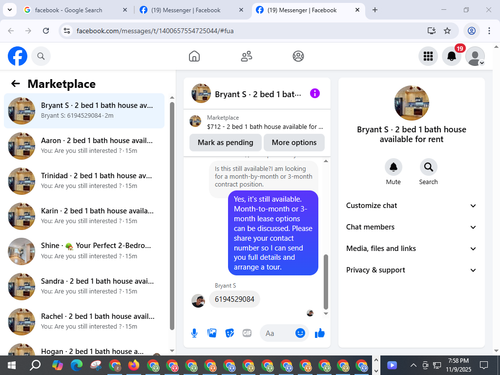Viewport: 500px width, 375px height.
Task: View site information icon in address bar
Action: pyautogui.click(x=67, y=31)
